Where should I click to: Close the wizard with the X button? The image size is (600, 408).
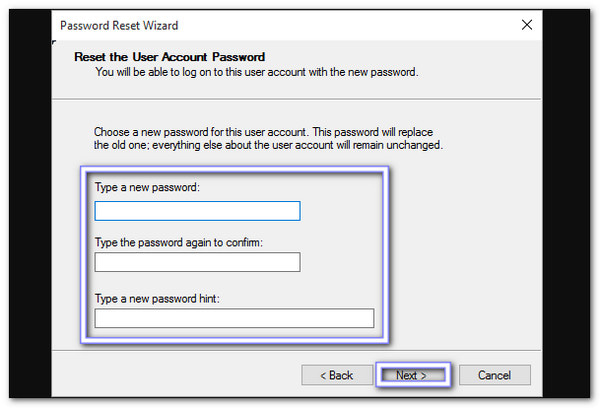click(x=526, y=24)
